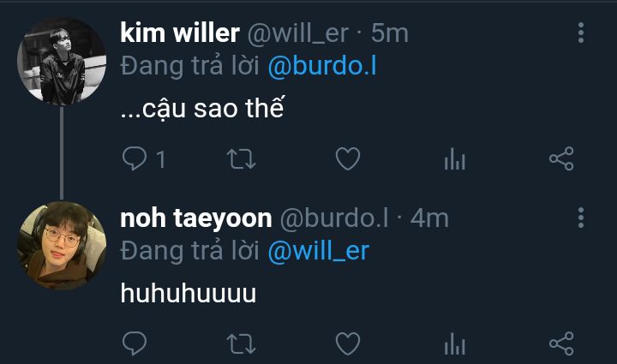Share kim willer's tweet
Viewport: 617px width, 364px height.
561,158
